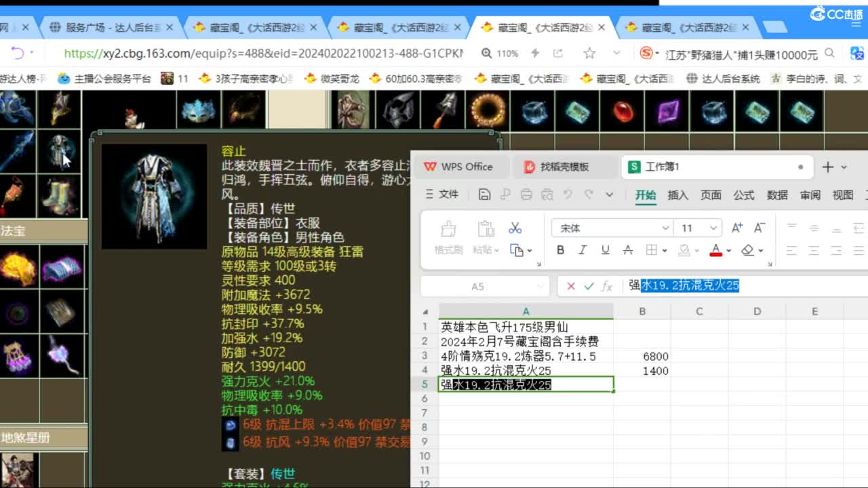
Task: Expand the new tab dropdown next to plus
Action: (844, 167)
